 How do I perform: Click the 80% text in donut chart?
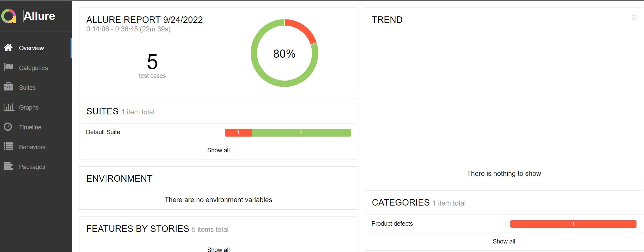tap(284, 54)
